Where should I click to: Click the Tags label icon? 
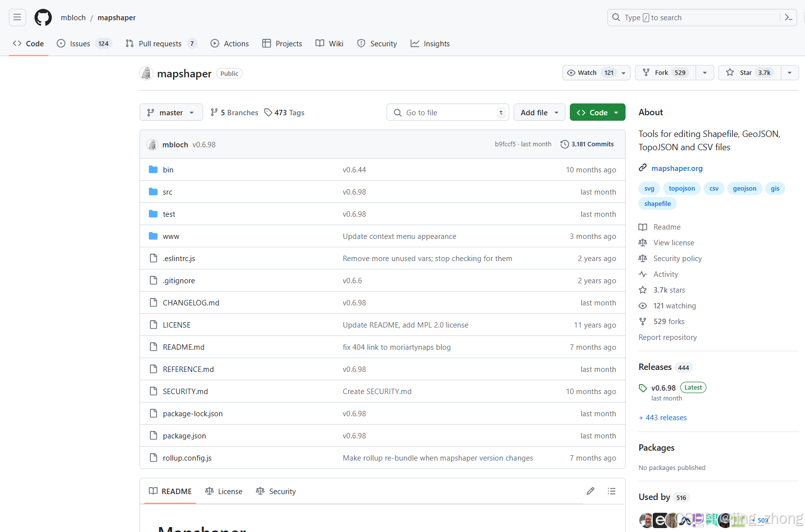pos(268,112)
